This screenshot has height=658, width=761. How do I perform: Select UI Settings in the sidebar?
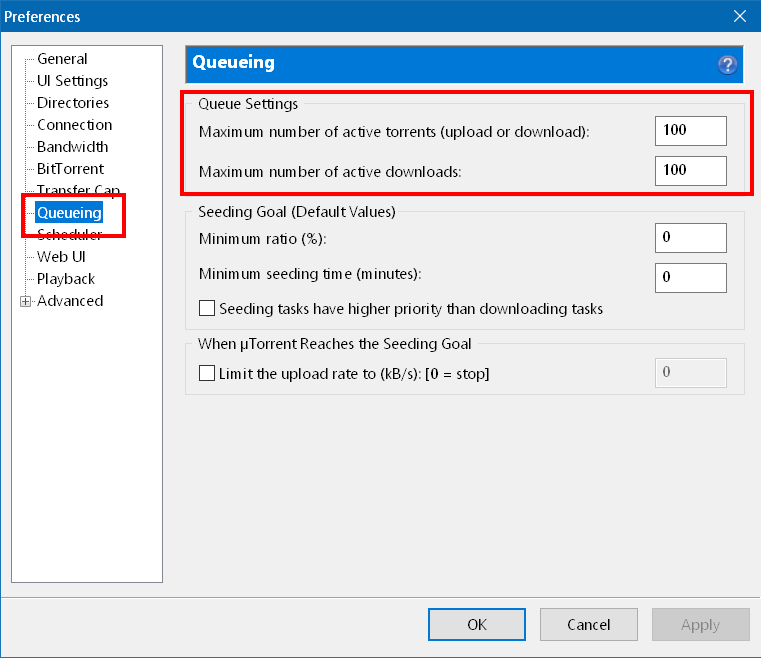tap(72, 81)
